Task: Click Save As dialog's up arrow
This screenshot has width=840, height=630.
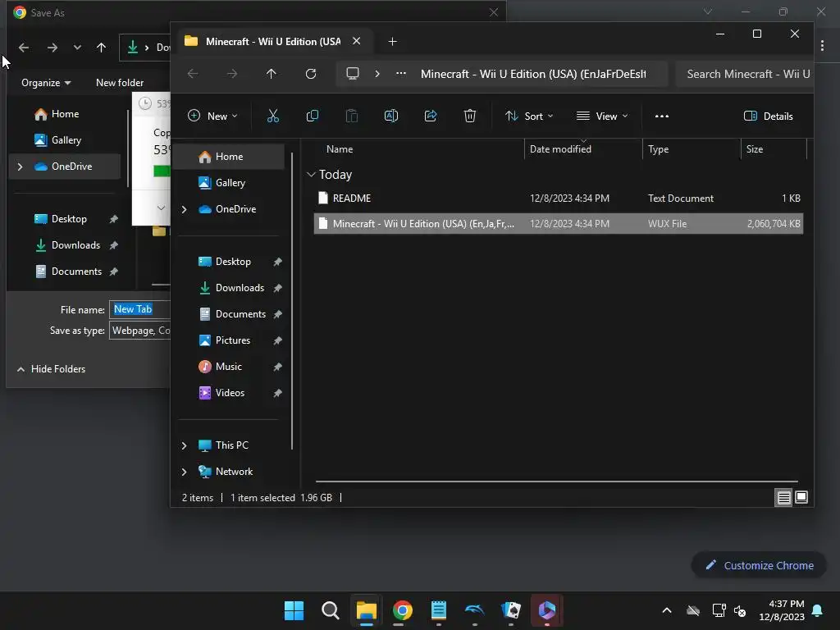Action: 101,48
